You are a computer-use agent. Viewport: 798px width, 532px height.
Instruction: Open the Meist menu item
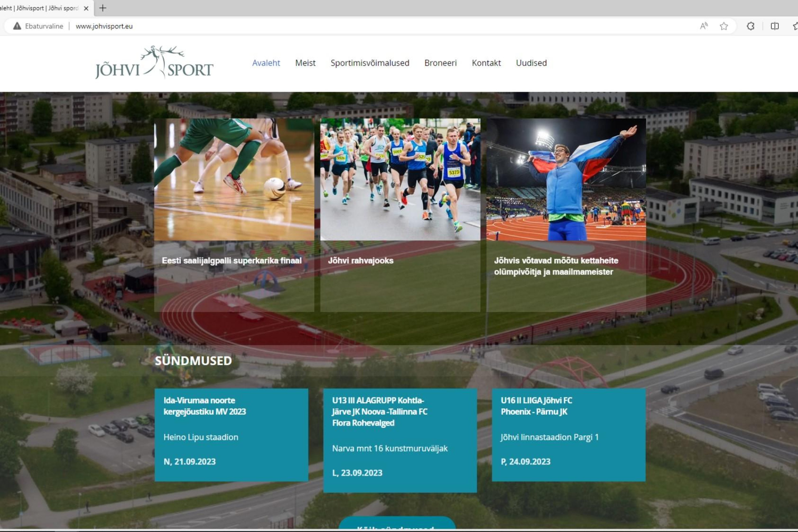click(305, 63)
